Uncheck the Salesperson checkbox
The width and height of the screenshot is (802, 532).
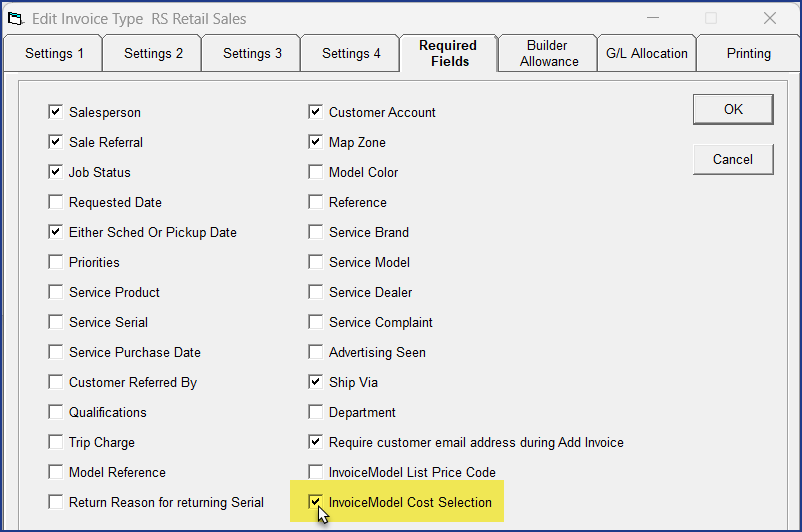coord(55,113)
